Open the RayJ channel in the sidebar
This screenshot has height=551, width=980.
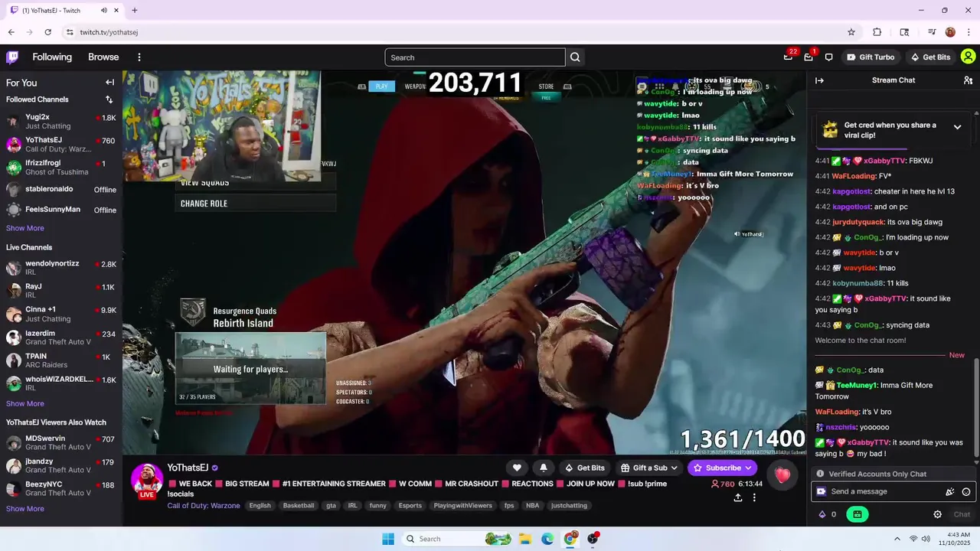(x=61, y=291)
